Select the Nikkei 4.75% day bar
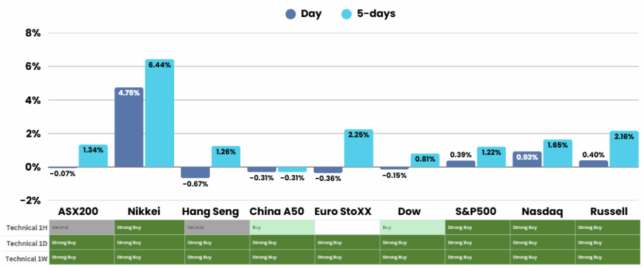 [129, 128]
